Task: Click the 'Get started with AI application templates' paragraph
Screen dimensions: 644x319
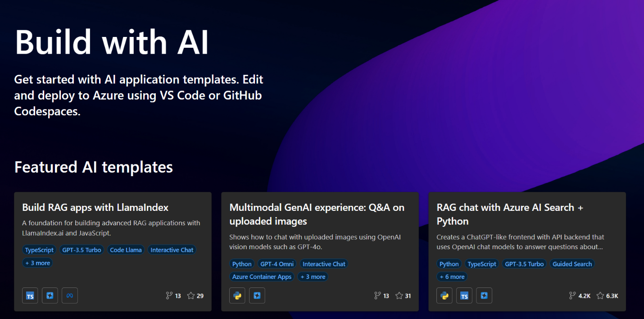Action: (x=139, y=96)
